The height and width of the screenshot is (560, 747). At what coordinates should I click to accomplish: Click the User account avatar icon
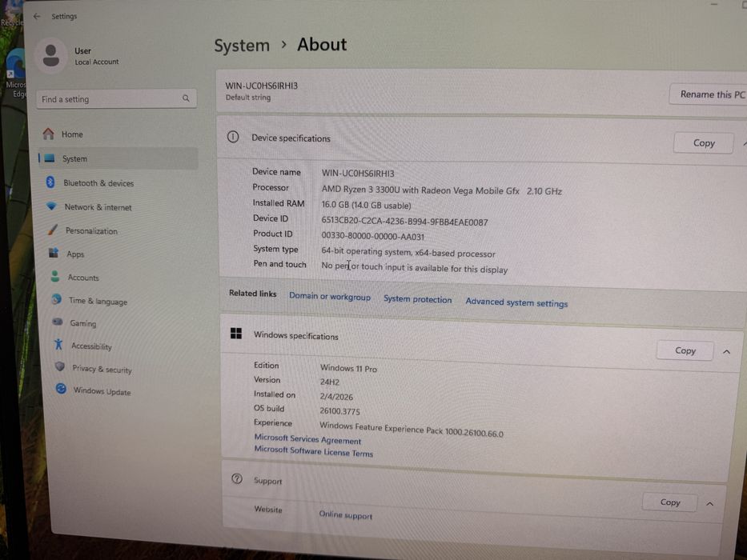[x=51, y=56]
